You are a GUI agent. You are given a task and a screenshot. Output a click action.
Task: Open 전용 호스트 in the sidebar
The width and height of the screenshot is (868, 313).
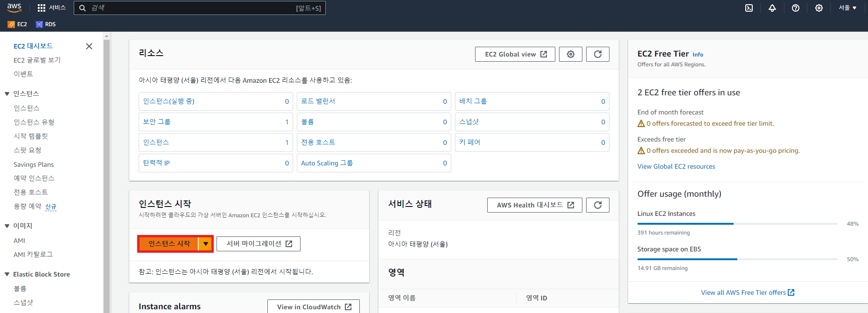pyautogui.click(x=31, y=192)
